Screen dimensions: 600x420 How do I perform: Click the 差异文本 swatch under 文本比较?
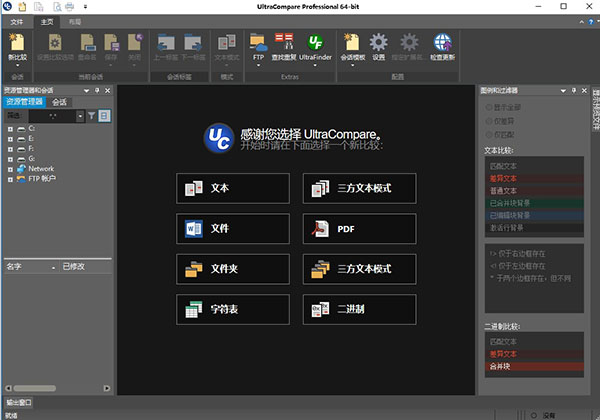pyautogui.click(x=534, y=178)
